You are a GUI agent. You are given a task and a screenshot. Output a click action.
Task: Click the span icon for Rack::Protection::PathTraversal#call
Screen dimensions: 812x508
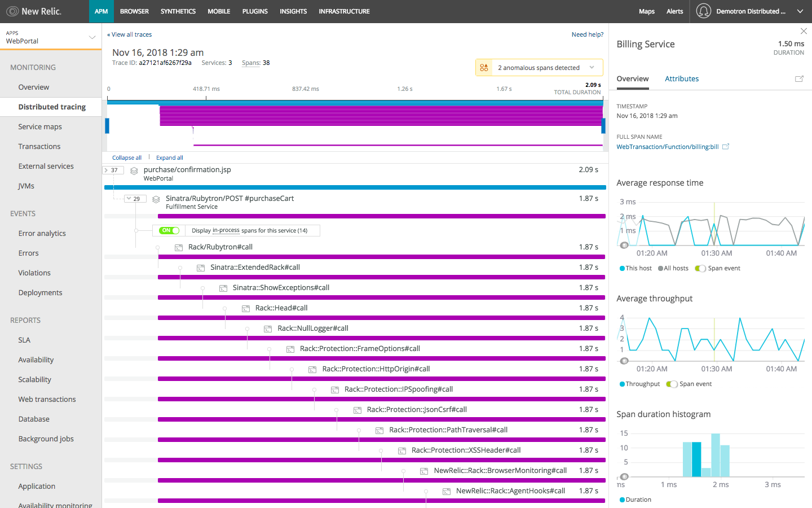tap(379, 431)
